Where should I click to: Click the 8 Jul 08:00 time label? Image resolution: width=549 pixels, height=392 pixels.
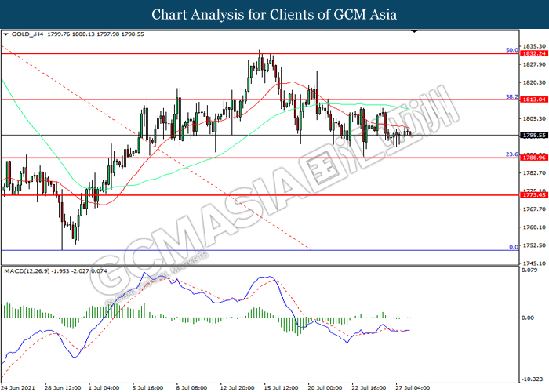tap(191, 388)
